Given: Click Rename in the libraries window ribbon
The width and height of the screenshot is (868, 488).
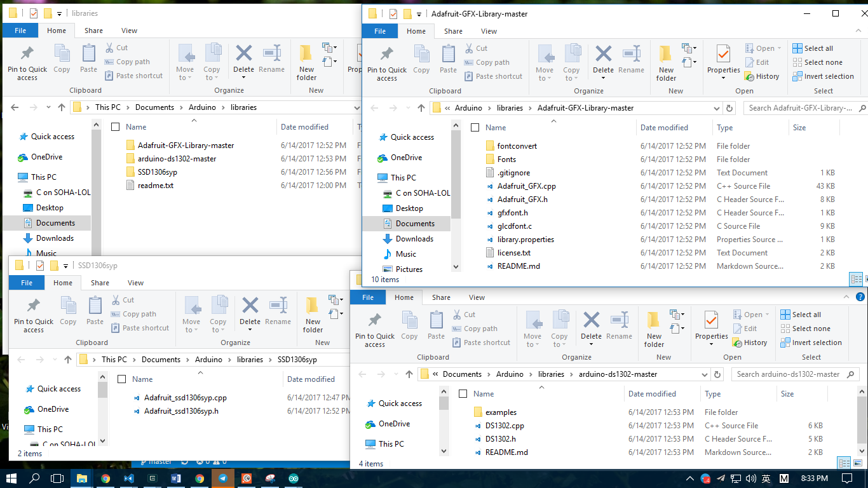Looking at the screenshot, I should tap(272, 59).
